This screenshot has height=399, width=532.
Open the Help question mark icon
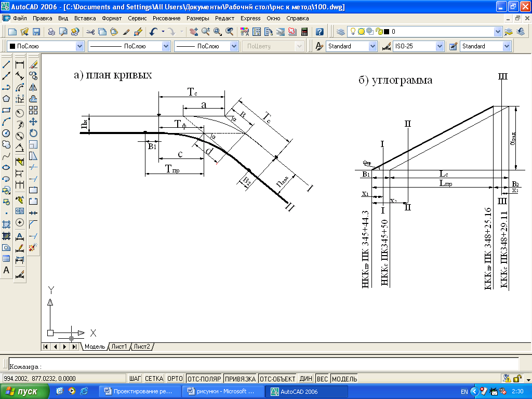click(x=320, y=32)
